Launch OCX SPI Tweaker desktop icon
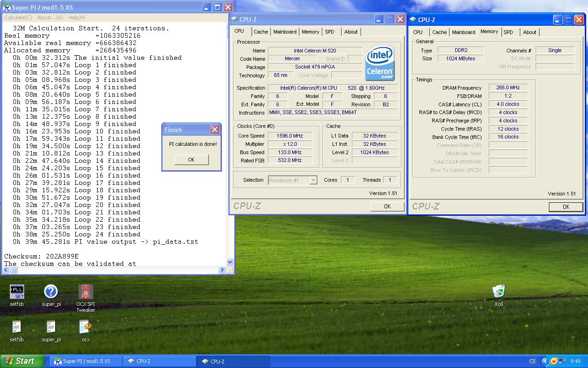This screenshot has width=588, height=368. [85, 292]
